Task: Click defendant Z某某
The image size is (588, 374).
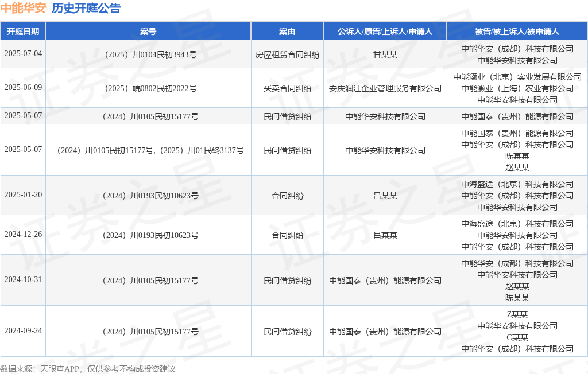Action: pyautogui.click(x=517, y=314)
